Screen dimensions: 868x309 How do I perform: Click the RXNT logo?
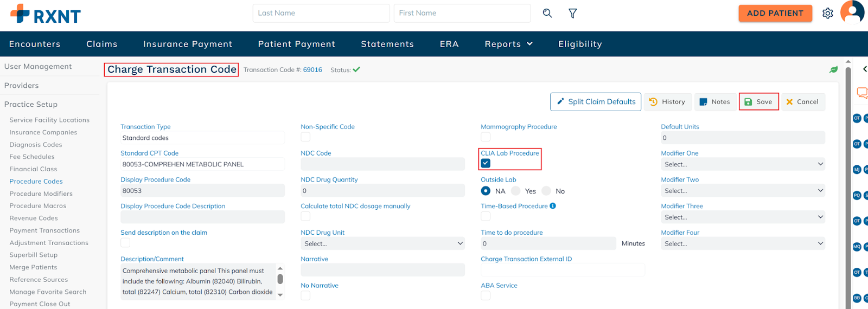point(46,14)
